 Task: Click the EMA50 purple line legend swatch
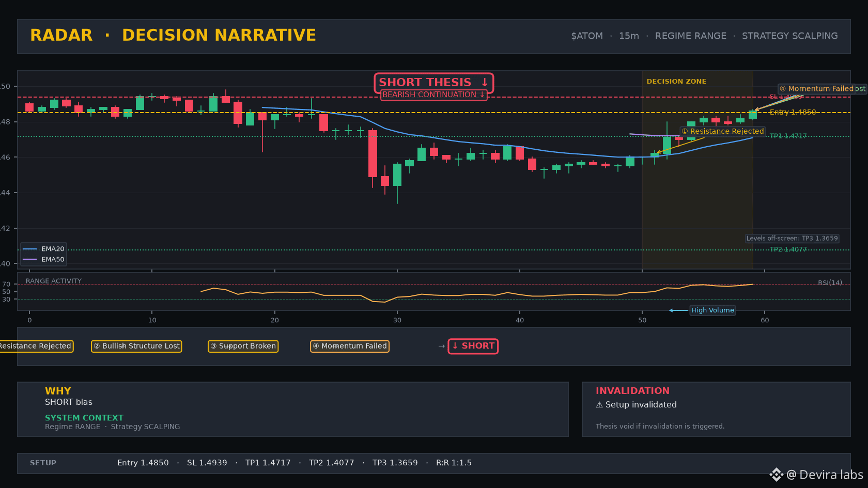point(30,259)
